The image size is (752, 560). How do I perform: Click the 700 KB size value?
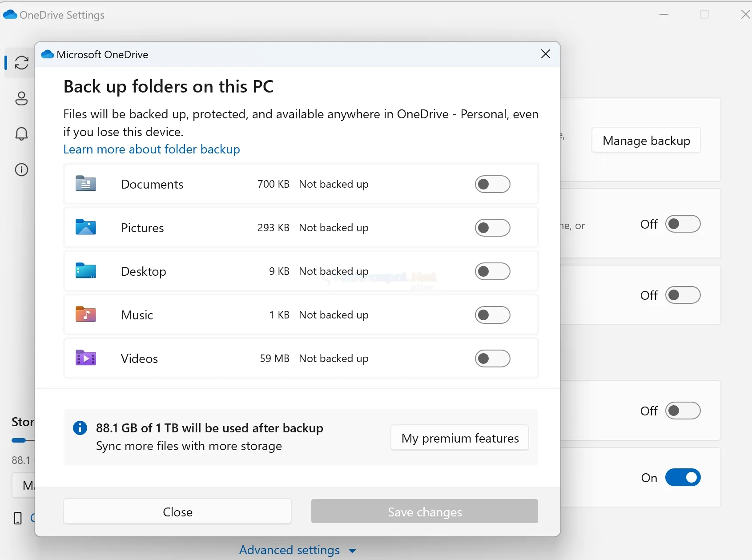(x=273, y=184)
